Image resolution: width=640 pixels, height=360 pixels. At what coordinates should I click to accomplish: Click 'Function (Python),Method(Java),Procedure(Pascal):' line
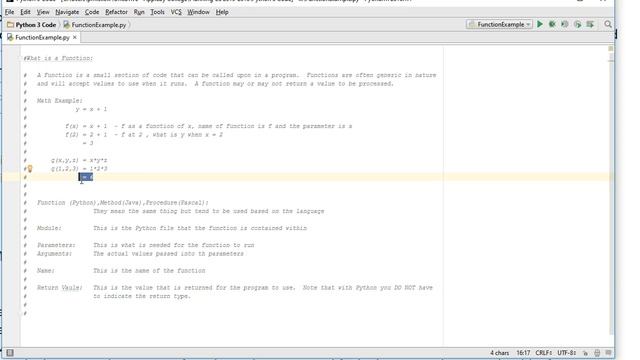(122, 202)
